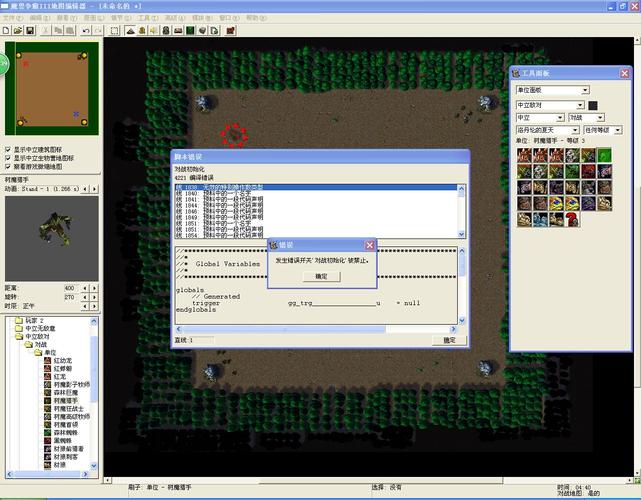Screen dimensions: 641x500
Task: Open the 任何等级 level dropdown
Action: [x=603, y=130]
